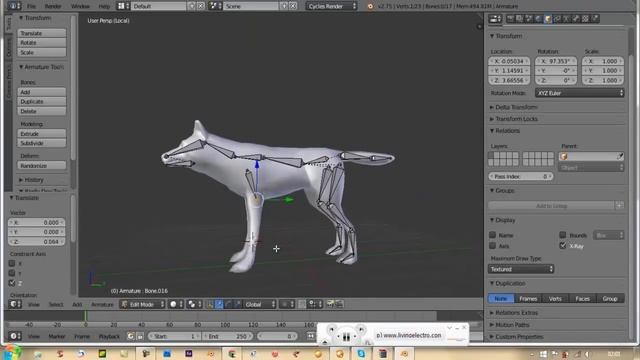The height and width of the screenshot is (360, 640).
Task: Click the Randomize button
Action: click(x=42, y=166)
